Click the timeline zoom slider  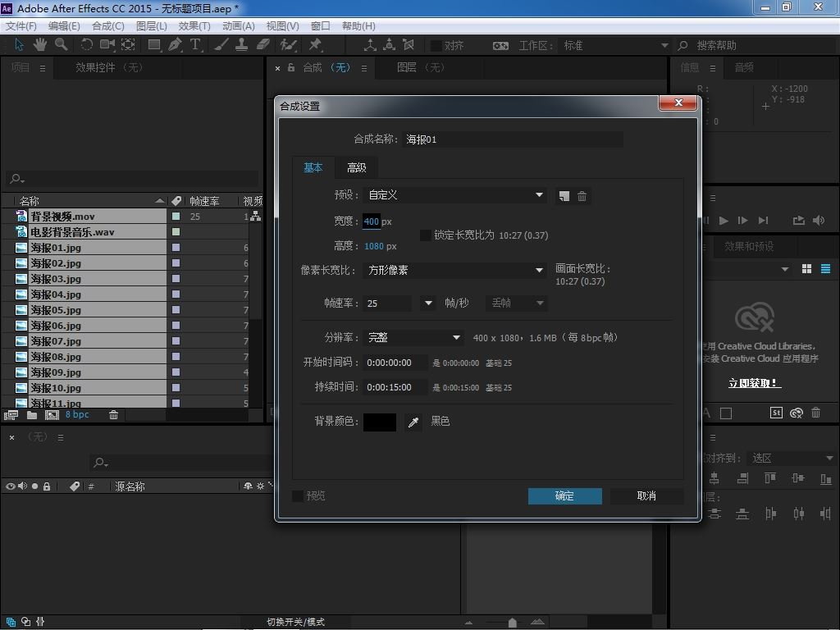click(512, 623)
